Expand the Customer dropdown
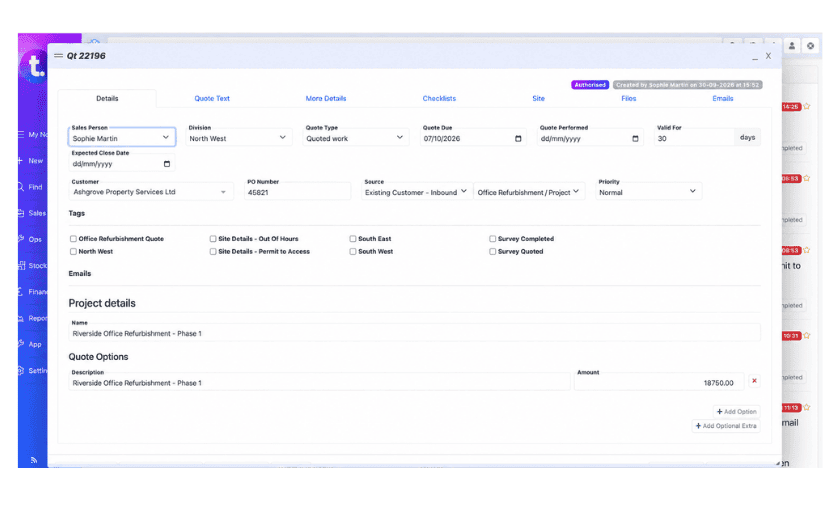The height and width of the screenshot is (520, 840). tap(151, 192)
